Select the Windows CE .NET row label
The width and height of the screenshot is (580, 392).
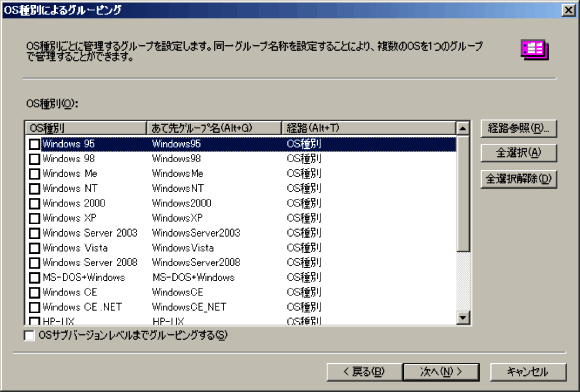coord(82,307)
